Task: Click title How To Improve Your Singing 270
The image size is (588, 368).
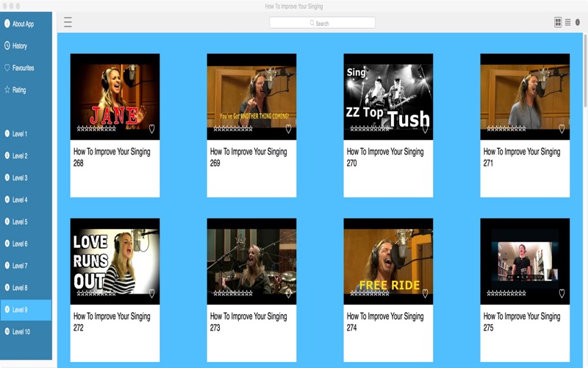Action: [x=385, y=157]
